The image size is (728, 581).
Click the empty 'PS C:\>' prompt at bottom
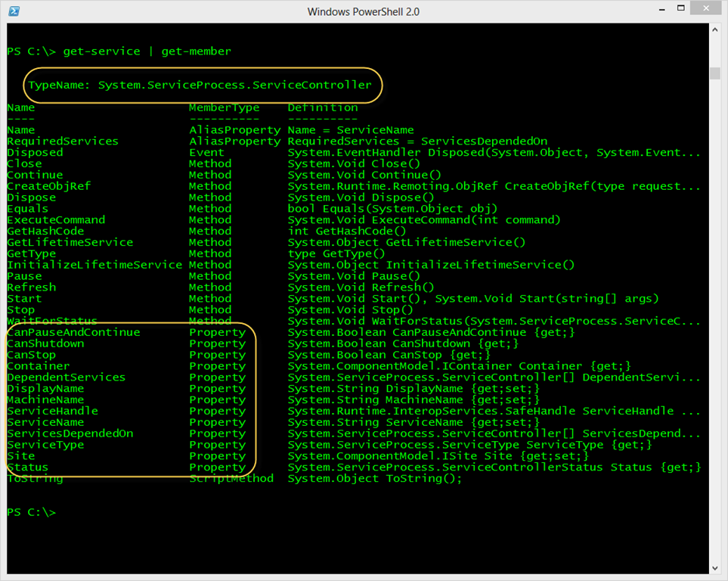click(31, 512)
